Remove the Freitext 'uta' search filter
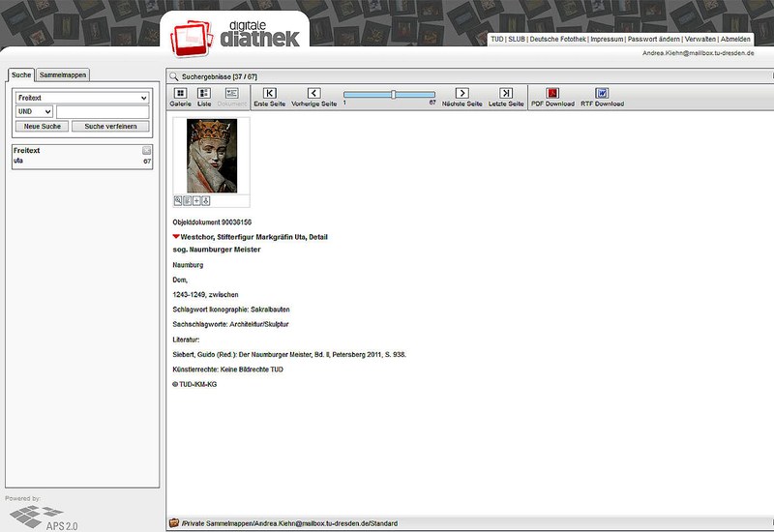 pyautogui.click(x=147, y=151)
